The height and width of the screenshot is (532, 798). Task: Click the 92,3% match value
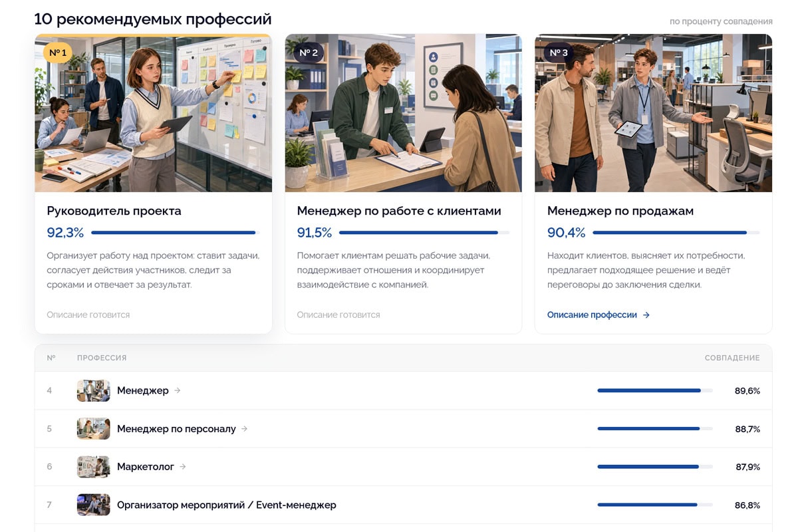coord(65,233)
